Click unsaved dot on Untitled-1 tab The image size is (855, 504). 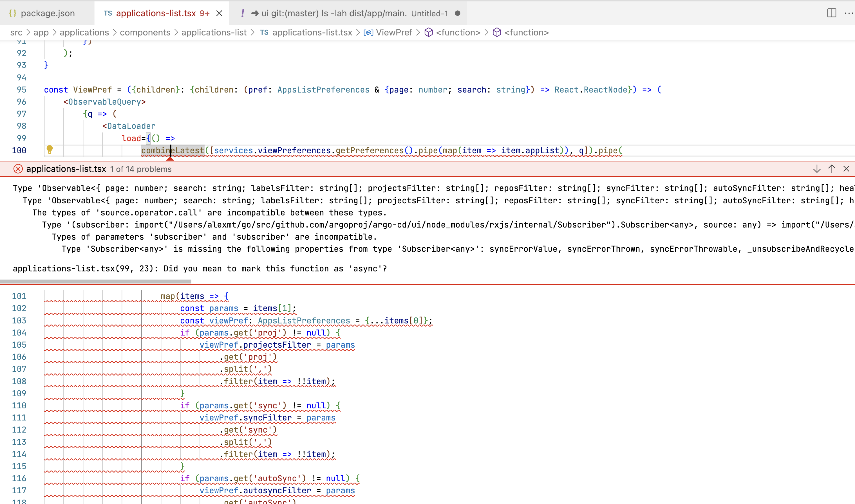(457, 13)
